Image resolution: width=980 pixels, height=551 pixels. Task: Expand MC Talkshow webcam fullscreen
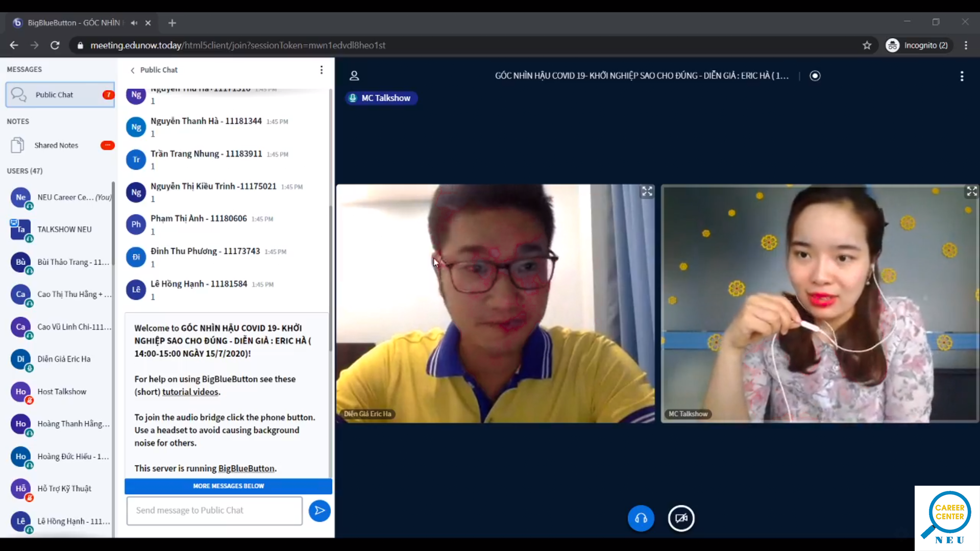[x=971, y=192]
